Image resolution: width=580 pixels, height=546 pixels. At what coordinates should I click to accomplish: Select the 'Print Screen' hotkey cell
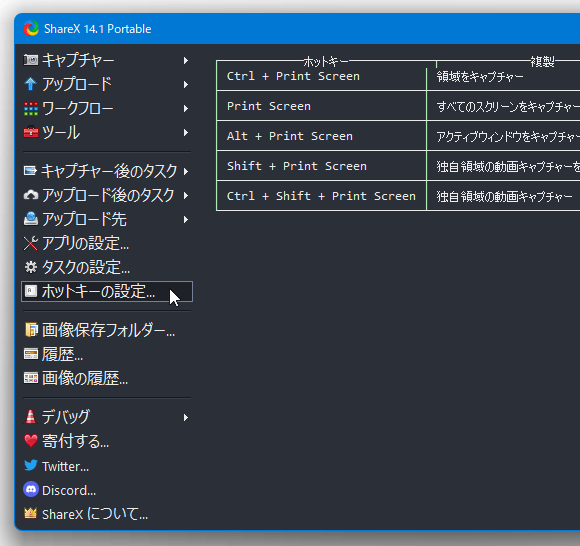pyautogui.click(x=321, y=106)
